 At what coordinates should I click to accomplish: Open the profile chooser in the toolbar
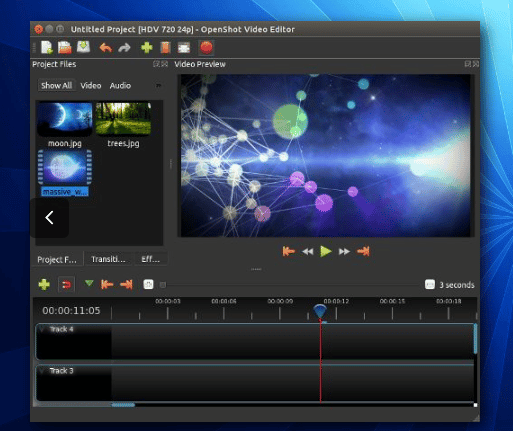pyautogui.click(x=165, y=48)
